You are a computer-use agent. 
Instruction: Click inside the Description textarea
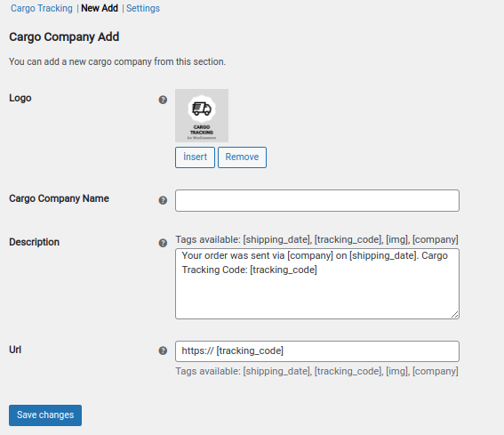click(x=317, y=284)
